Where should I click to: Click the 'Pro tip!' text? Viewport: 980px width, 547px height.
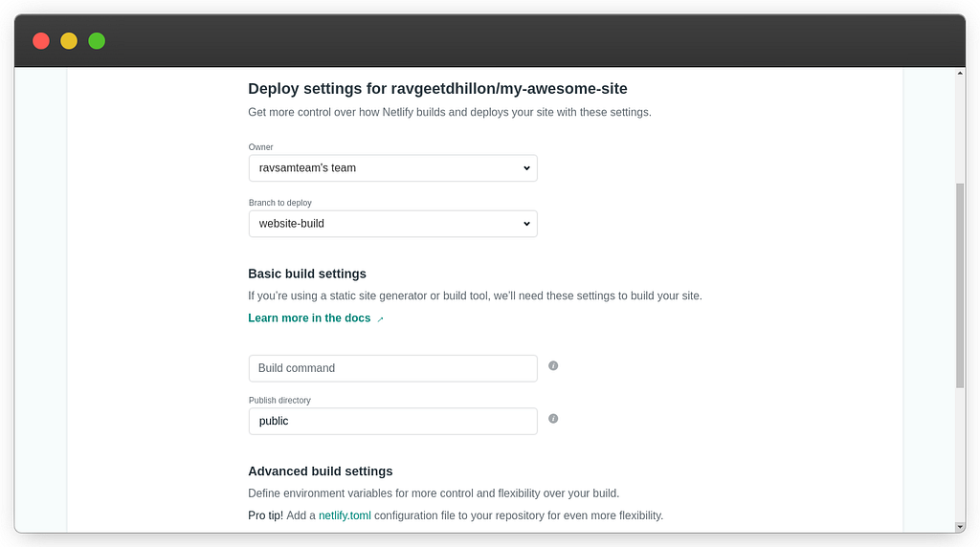coord(266,515)
